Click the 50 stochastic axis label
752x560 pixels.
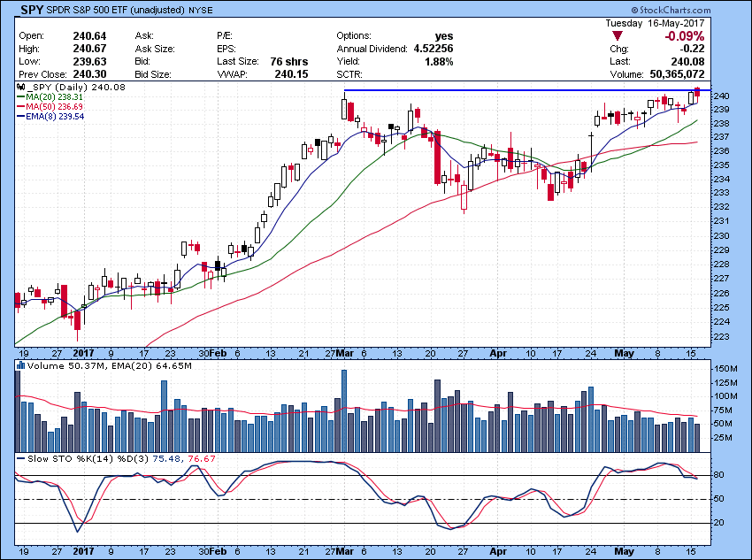tap(720, 499)
